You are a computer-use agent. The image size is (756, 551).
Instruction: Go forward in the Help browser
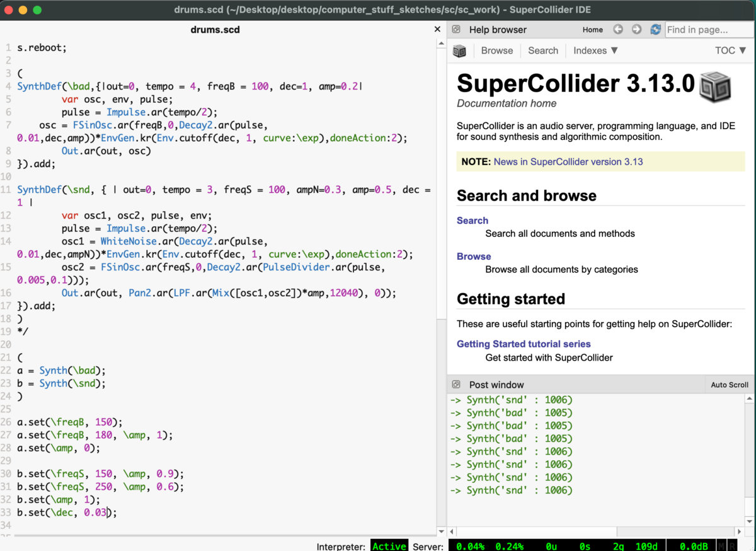pyautogui.click(x=636, y=30)
